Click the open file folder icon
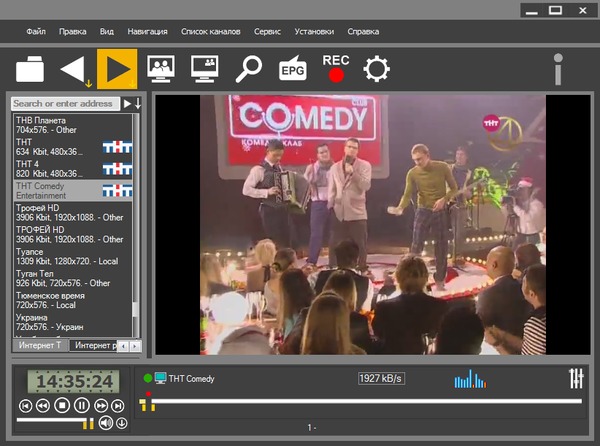The image size is (600, 446). coord(30,70)
